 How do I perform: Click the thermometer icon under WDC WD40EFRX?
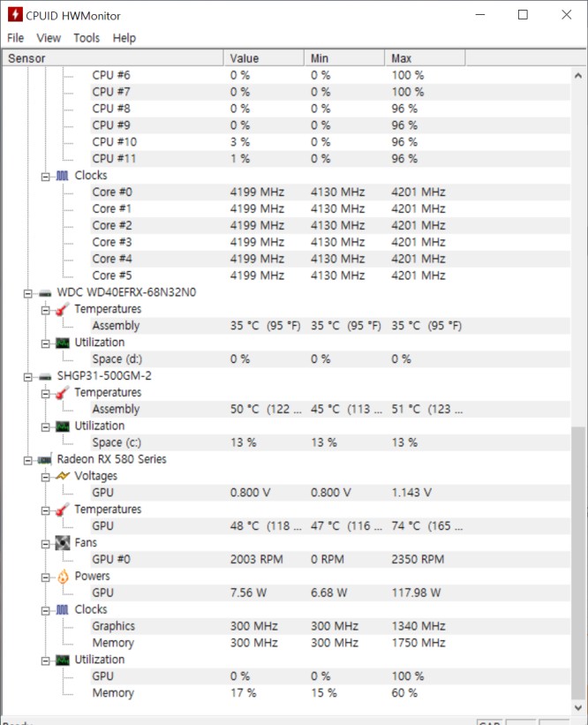tap(62, 308)
